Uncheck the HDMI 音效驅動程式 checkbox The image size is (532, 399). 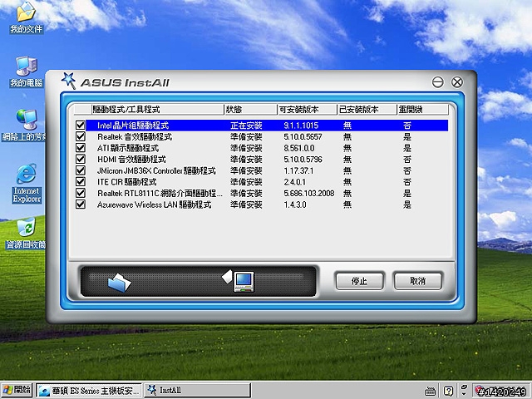click(81, 159)
